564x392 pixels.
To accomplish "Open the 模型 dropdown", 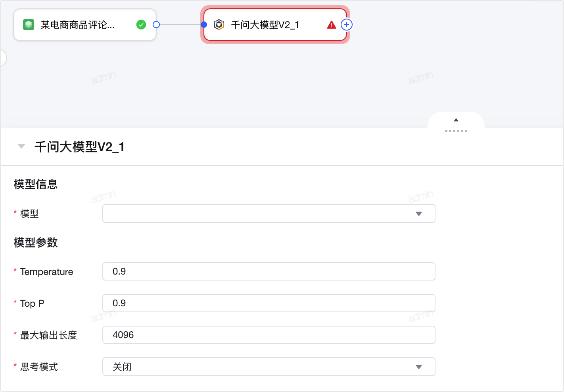I will point(269,213).
